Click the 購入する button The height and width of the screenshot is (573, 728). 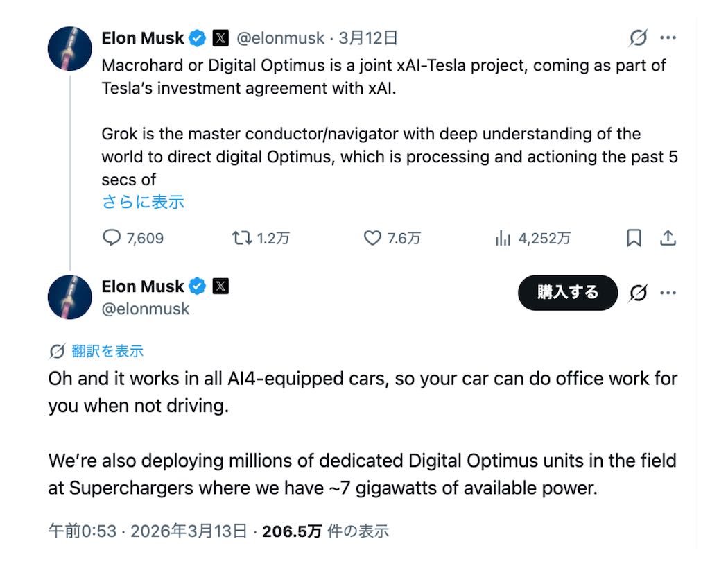point(567,293)
